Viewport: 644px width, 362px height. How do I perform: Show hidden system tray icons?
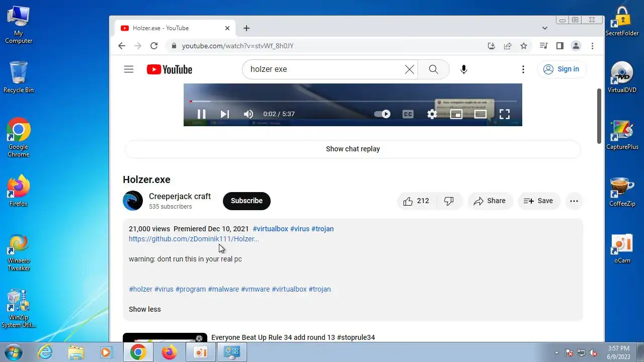pos(556,352)
